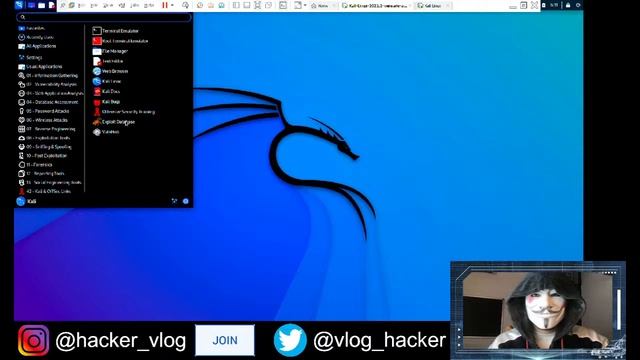Open the Settings category
Viewport: 640px width, 360px height.
pyautogui.click(x=30, y=58)
